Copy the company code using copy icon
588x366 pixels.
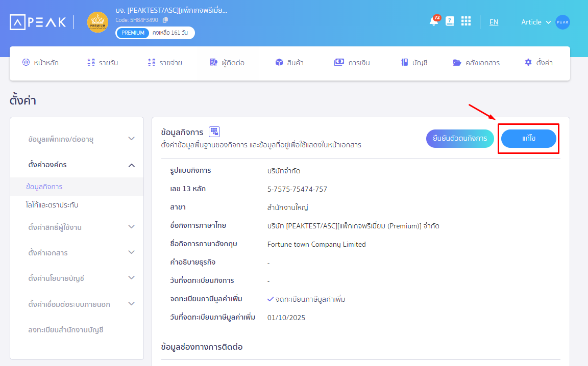[165, 20]
